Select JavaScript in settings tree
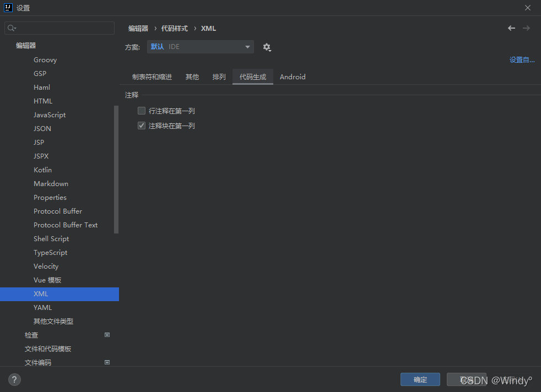This screenshot has height=392, width=541. tap(50, 115)
